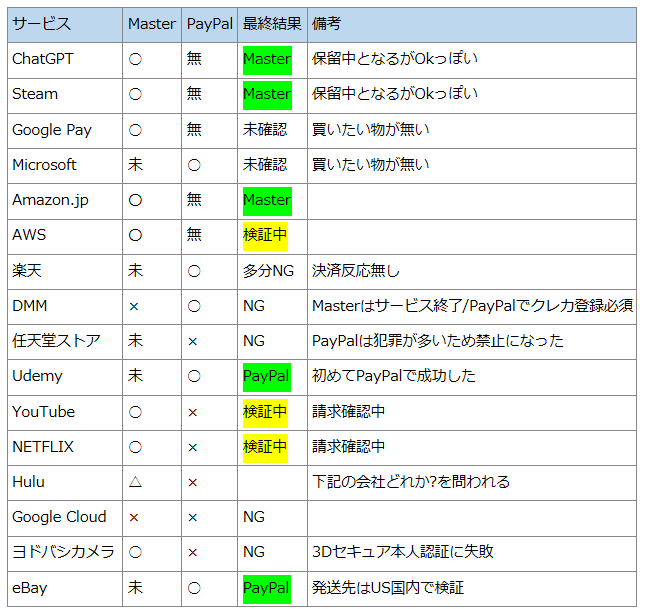Viewport: 648px width, 609px height.
Task: Click the 最終結果 column header
Action: pos(272,24)
